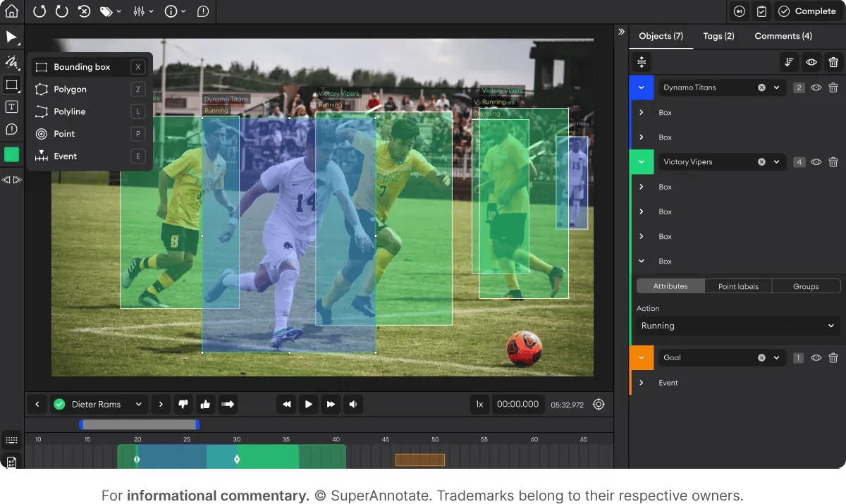Click the Home icon
This screenshot has height=504, width=846.
11,11
